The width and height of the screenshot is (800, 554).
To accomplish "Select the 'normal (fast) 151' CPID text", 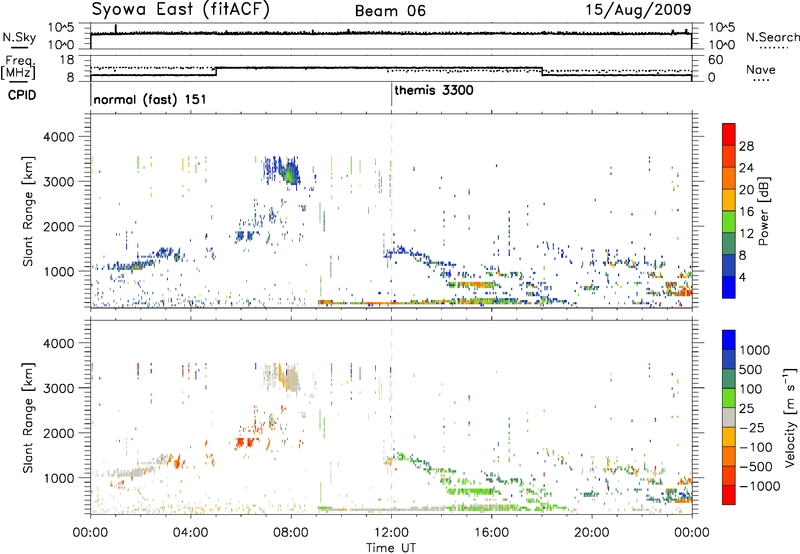I will tap(150, 99).
